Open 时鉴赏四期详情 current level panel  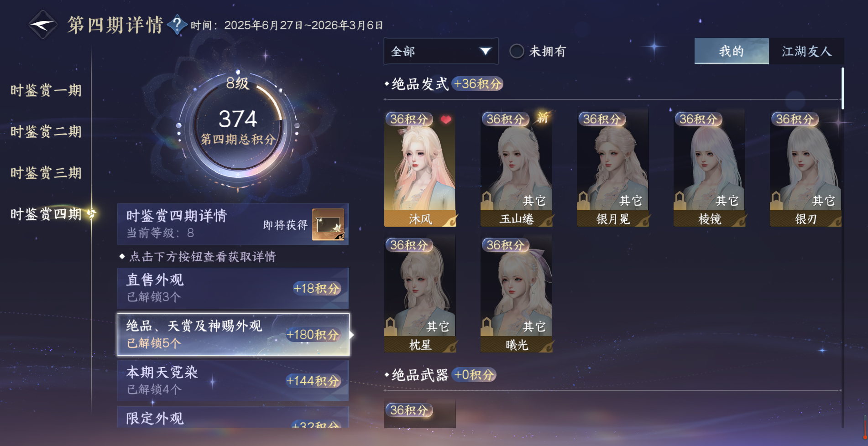(233, 224)
